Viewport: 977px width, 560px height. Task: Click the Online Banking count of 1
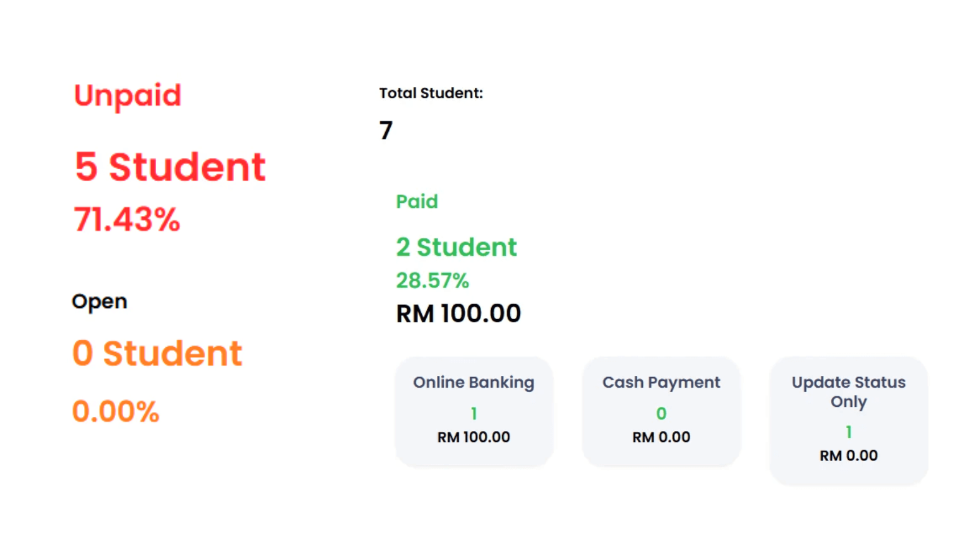click(x=474, y=413)
